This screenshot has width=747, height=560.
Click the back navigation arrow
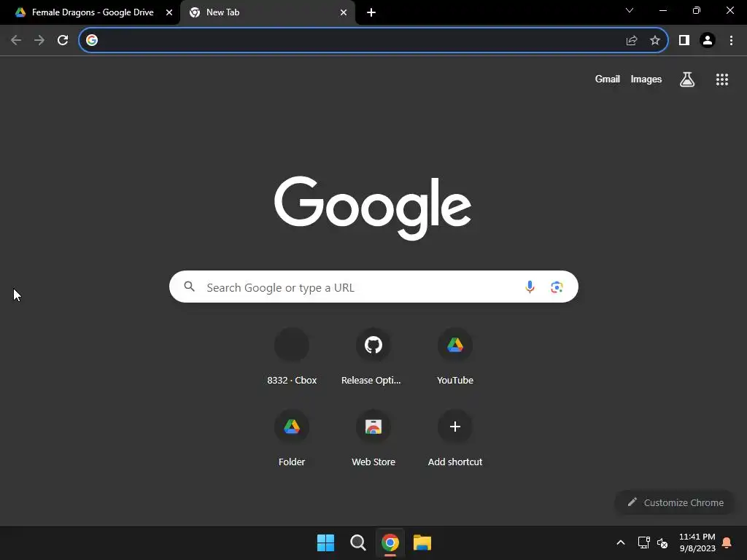tap(16, 41)
